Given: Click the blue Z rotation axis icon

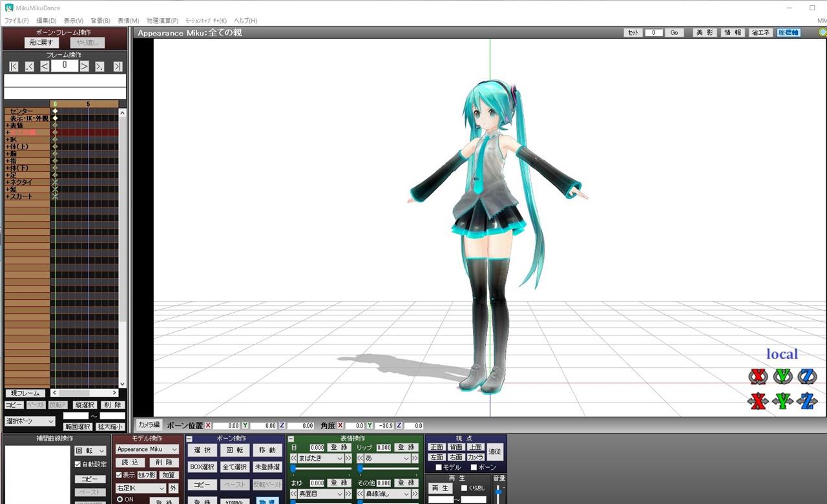Looking at the screenshot, I should click(807, 376).
